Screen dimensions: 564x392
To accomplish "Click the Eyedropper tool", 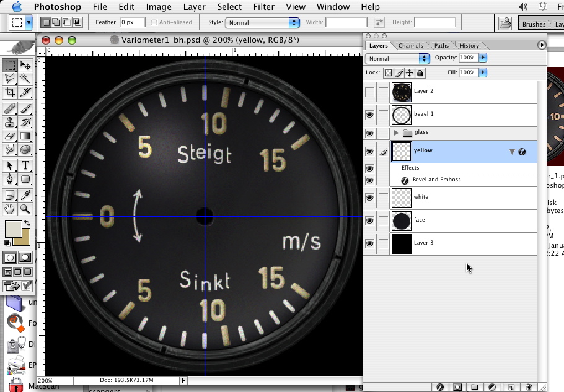I will tap(25, 195).
